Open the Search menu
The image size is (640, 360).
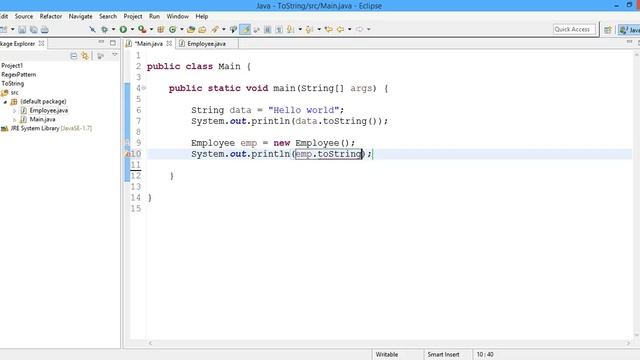(x=108, y=16)
